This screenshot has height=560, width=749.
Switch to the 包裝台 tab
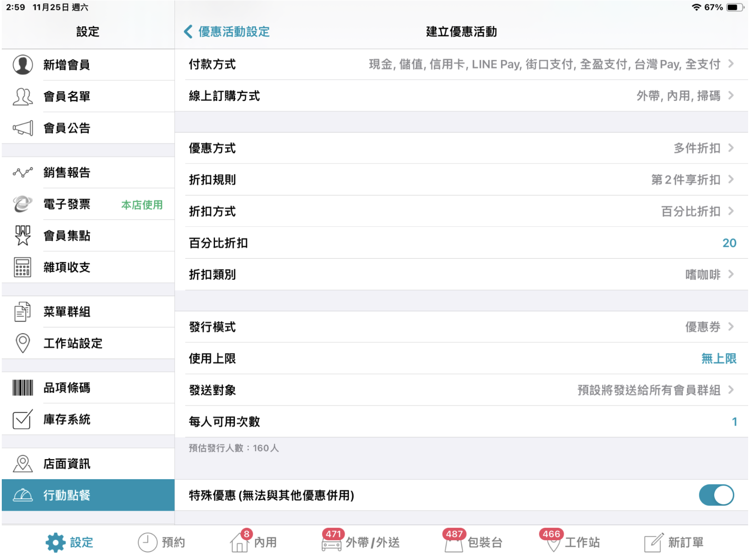[x=474, y=542]
